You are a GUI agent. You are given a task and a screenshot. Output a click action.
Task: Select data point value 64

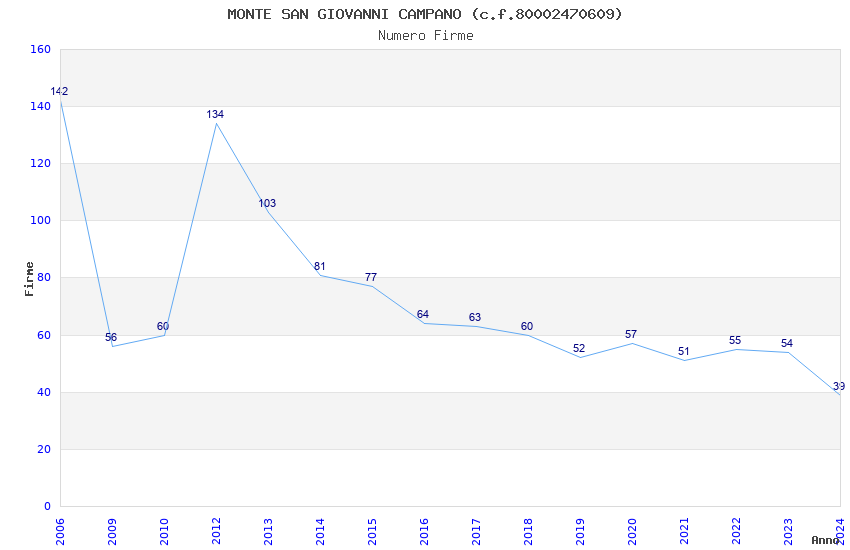coord(423,314)
